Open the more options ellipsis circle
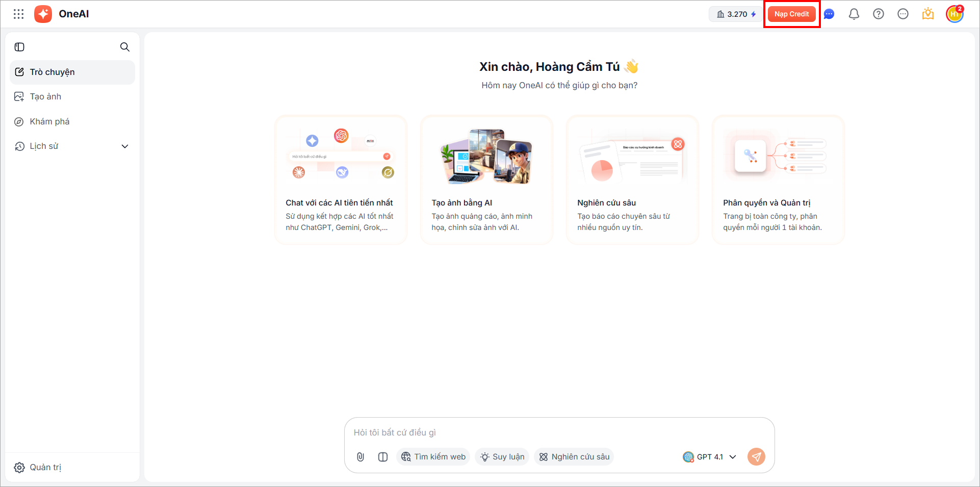 [x=903, y=14]
